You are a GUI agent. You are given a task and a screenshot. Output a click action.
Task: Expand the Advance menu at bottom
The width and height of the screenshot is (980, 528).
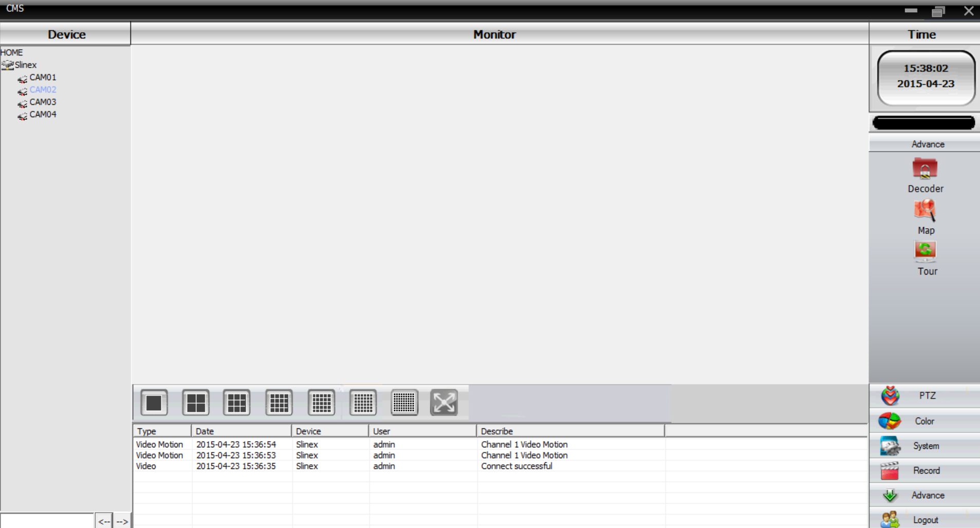(x=924, y=495)
